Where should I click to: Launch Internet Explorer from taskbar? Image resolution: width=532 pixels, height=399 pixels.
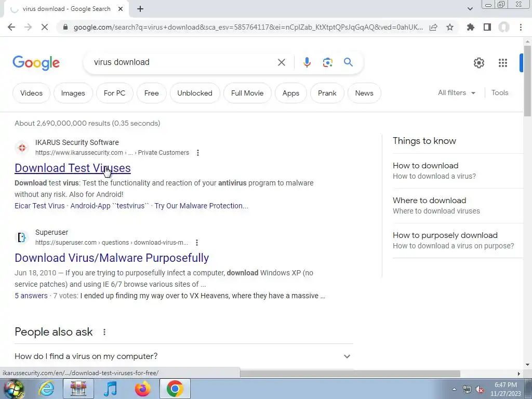coord(46,389)
